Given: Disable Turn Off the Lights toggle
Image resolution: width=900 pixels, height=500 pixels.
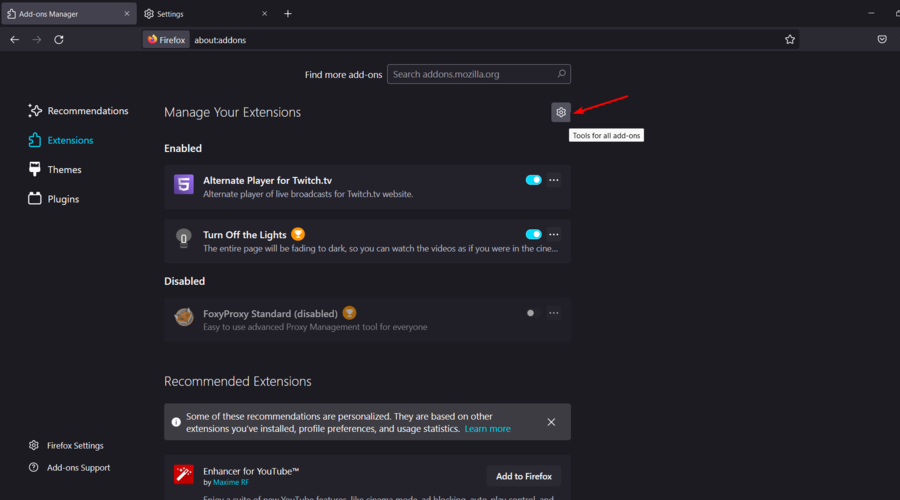Looking at the screenshot, I should (x=533, y=234).
